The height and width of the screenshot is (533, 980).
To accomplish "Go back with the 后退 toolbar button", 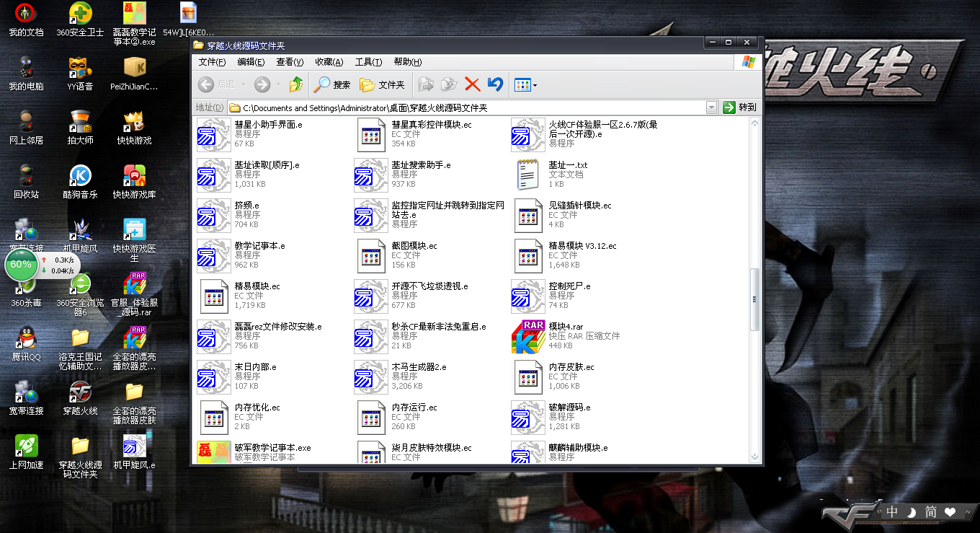I will pos(217,84).
